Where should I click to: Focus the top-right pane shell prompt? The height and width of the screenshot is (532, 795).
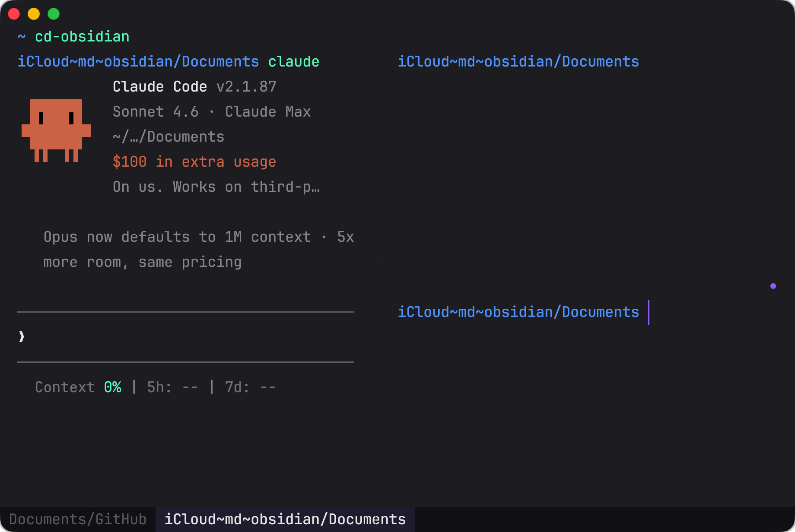518,62
